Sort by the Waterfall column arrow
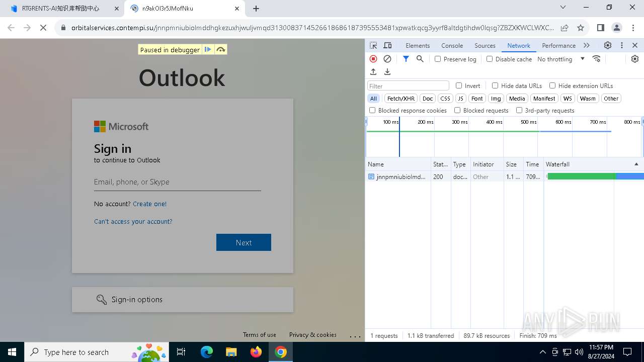The image size is (644, 362). coord(636,164)
